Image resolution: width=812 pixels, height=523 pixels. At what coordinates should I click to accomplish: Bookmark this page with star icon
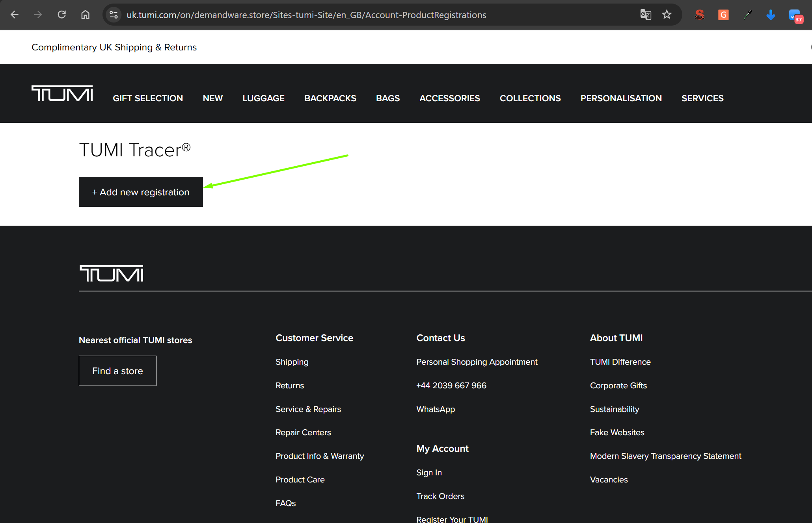[667, 15]
